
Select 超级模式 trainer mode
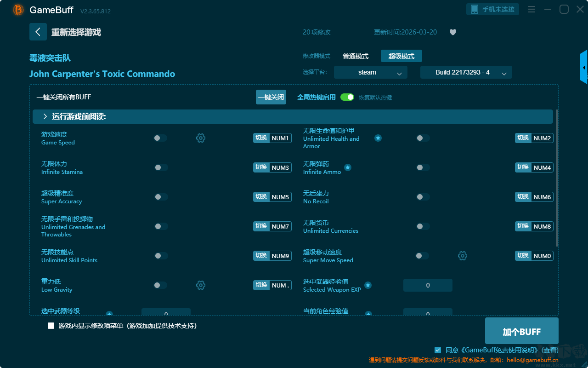(x=401, y=56)
